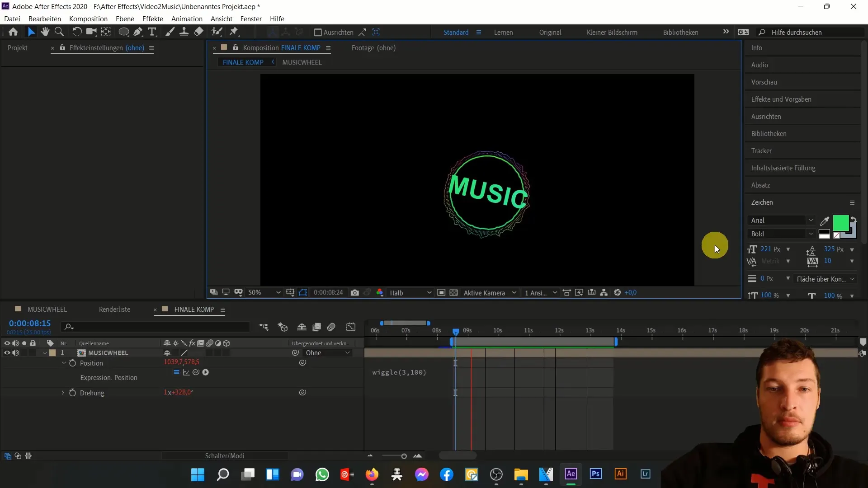Enable the Ausrichten checkbox

[318, 33]
